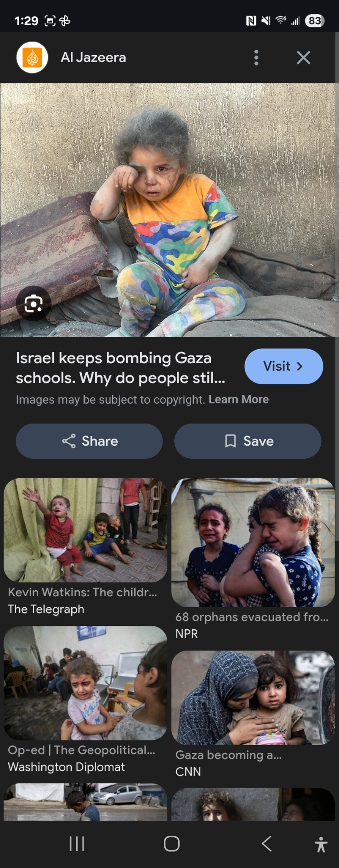Open the NPR orphans evacuated thumbnail
339x868 pixels.
pos(253,542)
